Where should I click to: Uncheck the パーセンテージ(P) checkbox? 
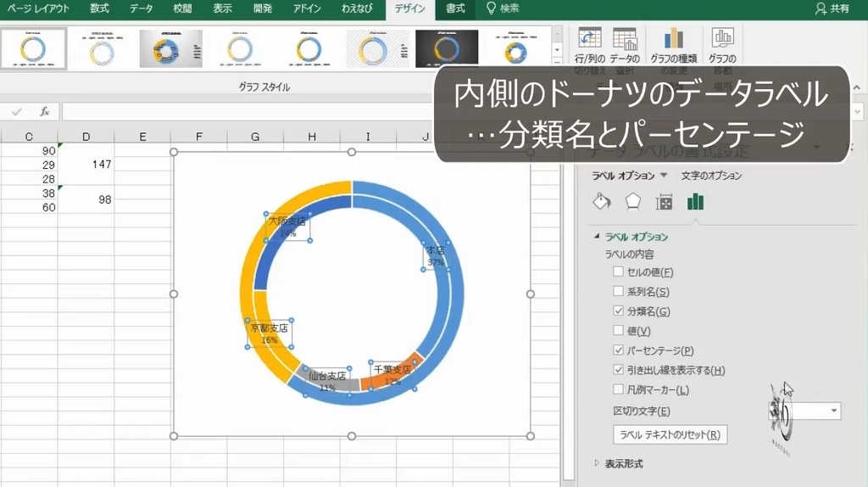tap(618, 350)
